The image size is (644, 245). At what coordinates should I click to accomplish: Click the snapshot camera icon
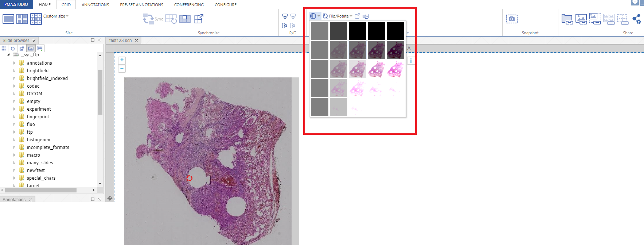pos(511,19)
